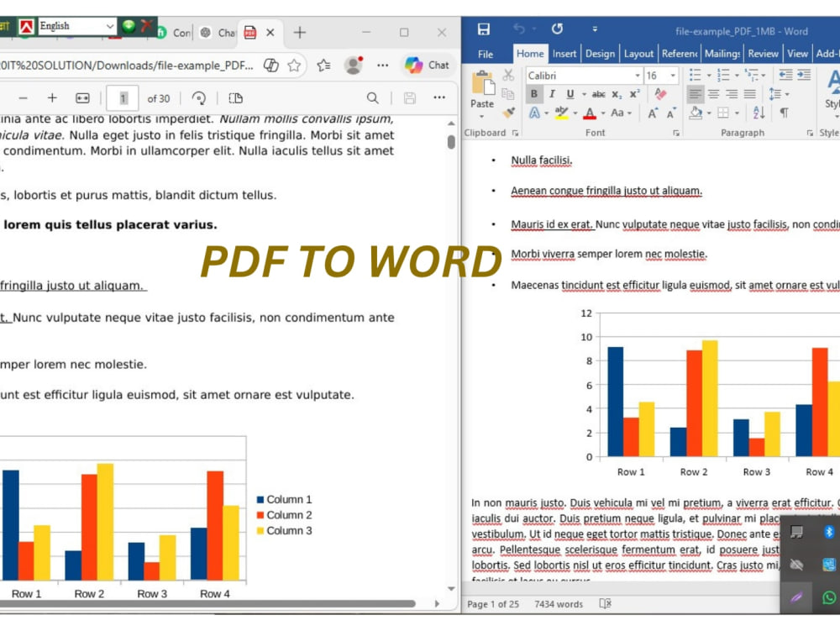Click the Show/Hide paragraph marks icon

coord(784,113)
